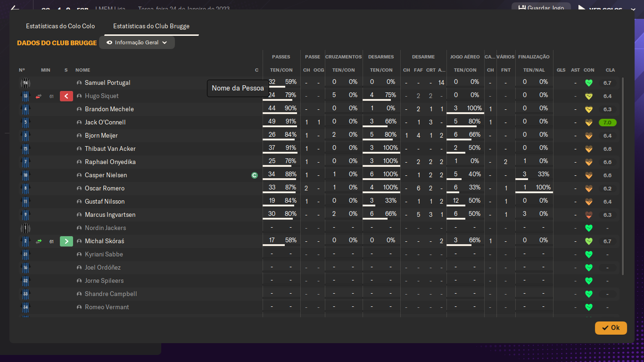Sort by the NOME column header

point(83,70)
